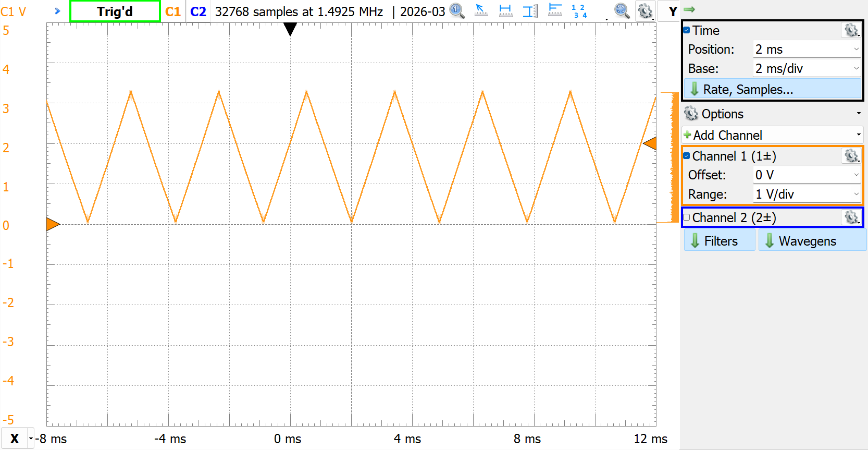Viewport: 868px width, 450px height.
Task: Uncheck the Time checkbox
Action: pyautogui.click(x=687, y=30)
